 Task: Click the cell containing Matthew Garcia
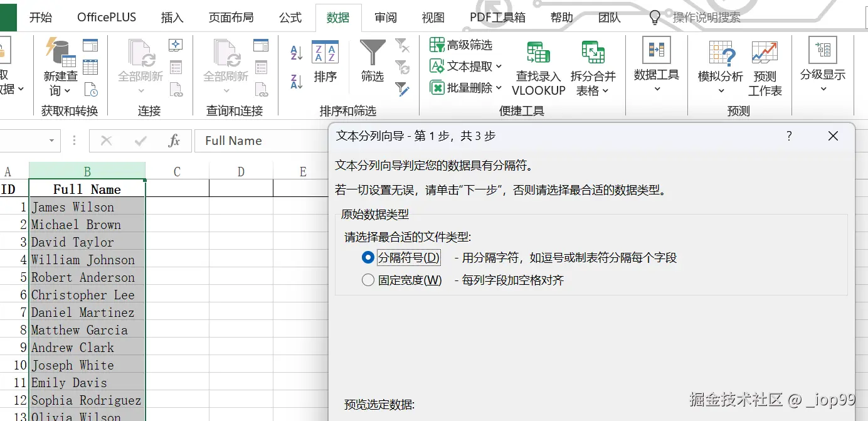(x=87, y=330)
